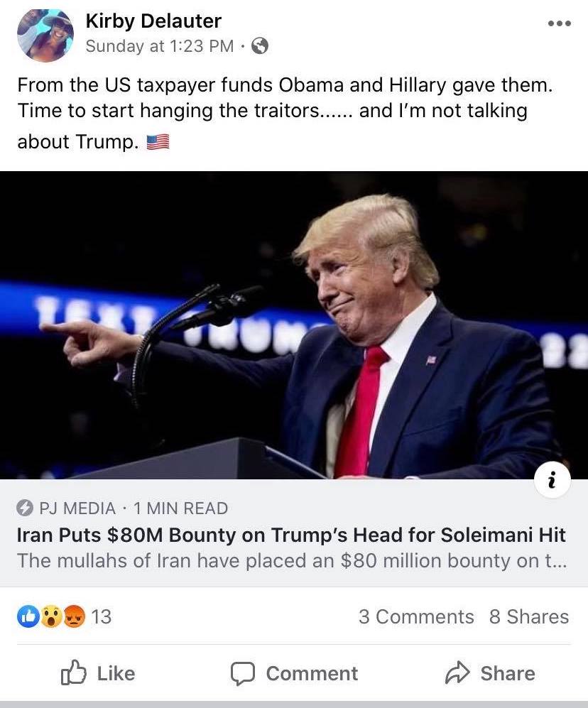The width and height of the screenshot is (588, 708).
Task: Click the public globe privacy icon
Action: tap(260, 45)
